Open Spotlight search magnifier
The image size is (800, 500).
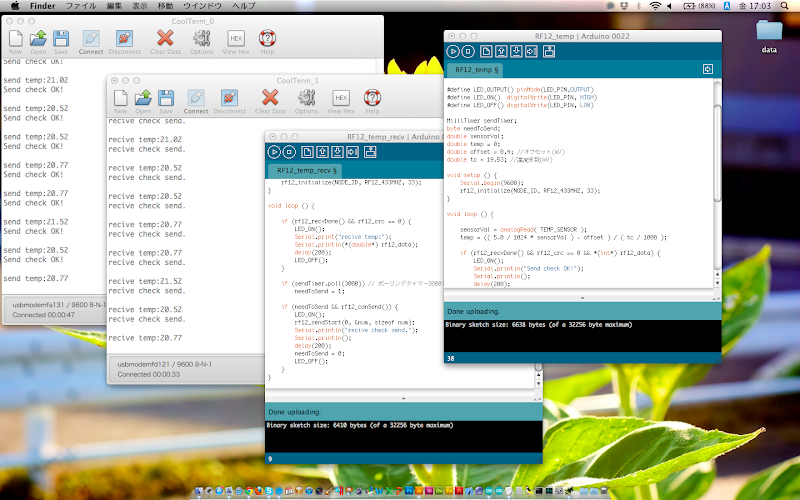tap(785, 6)
